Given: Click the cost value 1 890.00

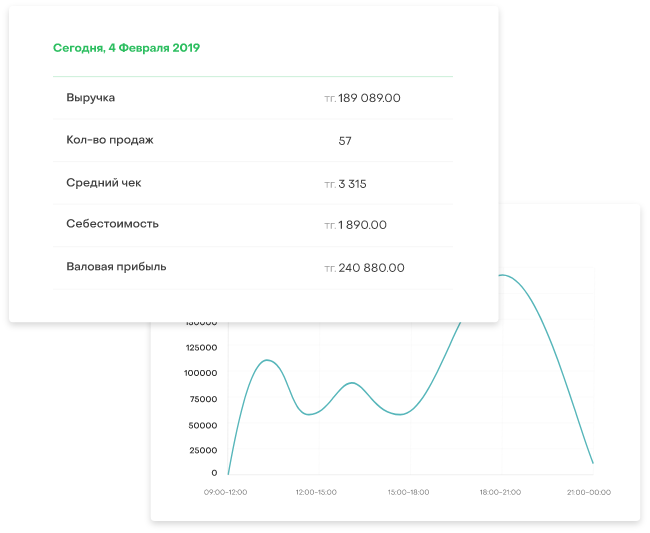Looking at the screenshot, I should tap(362, 226).
